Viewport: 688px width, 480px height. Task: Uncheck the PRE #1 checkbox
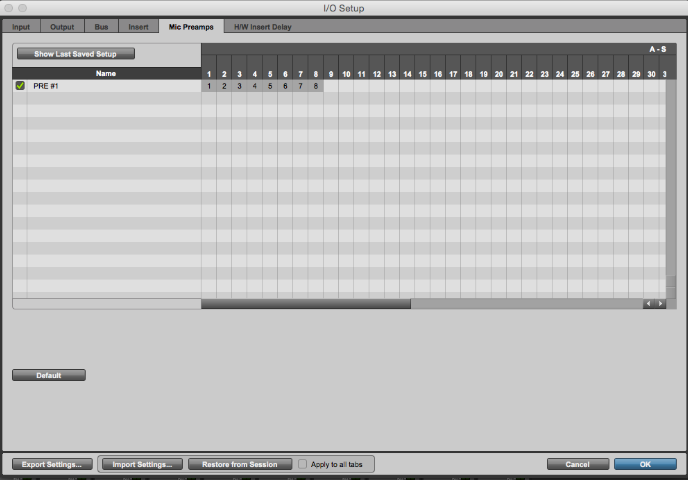pyautogui.click(x=20, y=86)
